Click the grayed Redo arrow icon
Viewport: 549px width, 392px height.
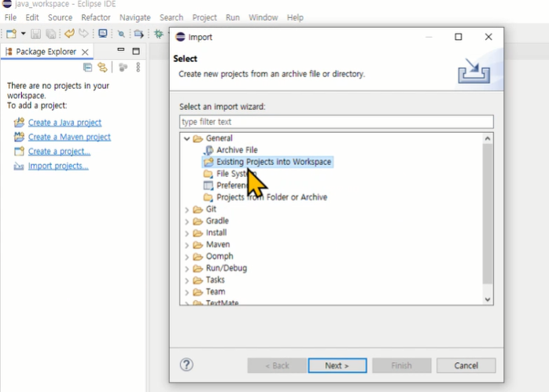coord(83,33)
